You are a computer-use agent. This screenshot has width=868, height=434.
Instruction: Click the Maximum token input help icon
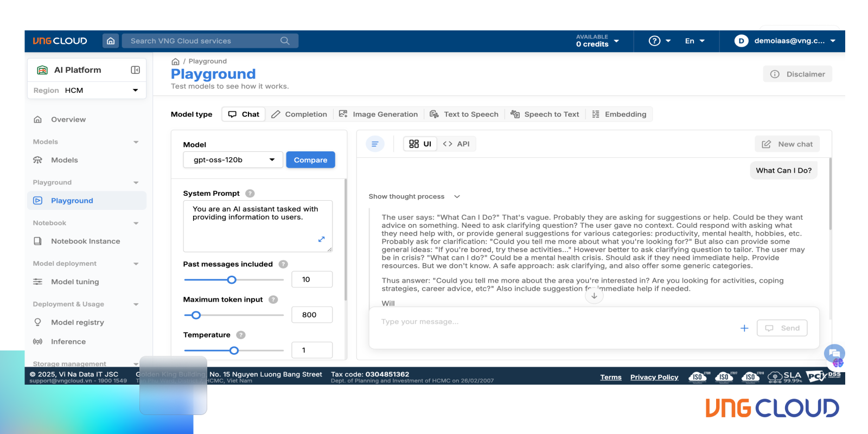273,299
